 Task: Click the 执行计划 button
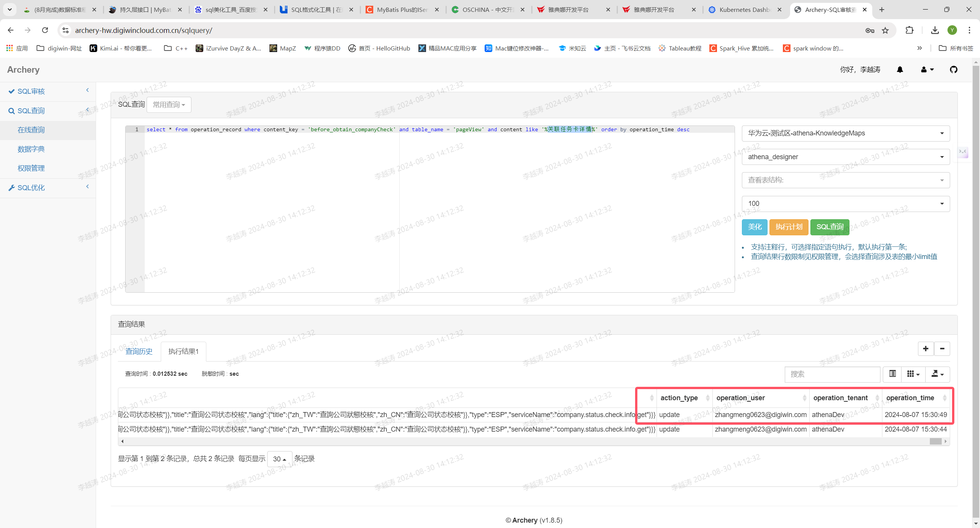point(789,227)
